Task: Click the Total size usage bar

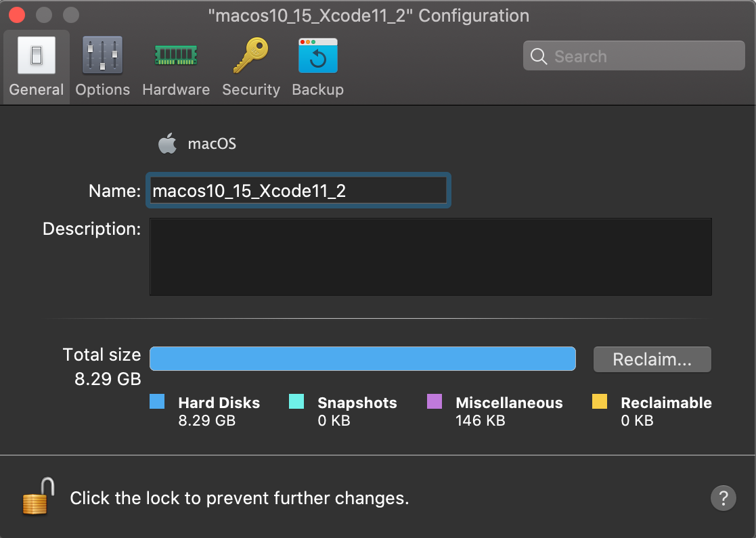Action: [x=362, y=359]
